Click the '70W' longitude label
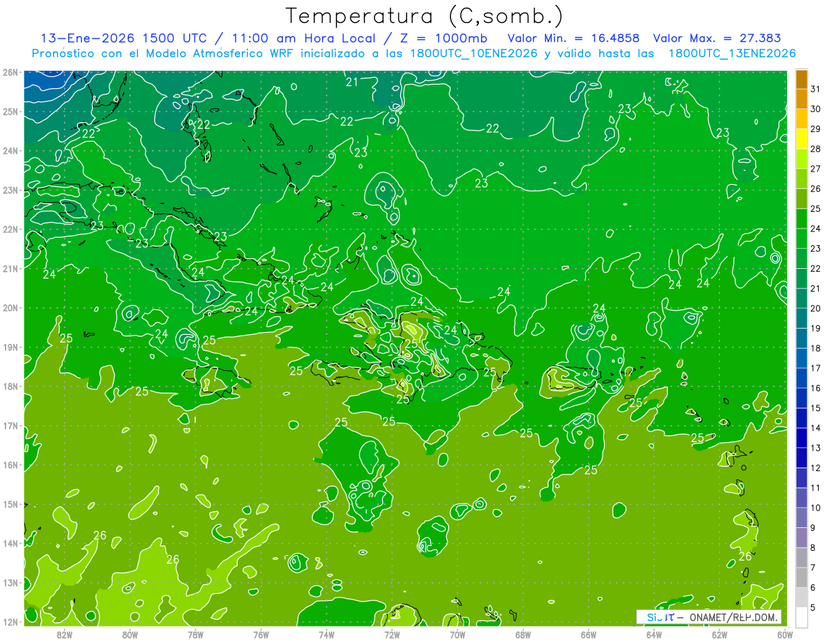This screenshot has width=834, height=644. (x=458, y=634)
